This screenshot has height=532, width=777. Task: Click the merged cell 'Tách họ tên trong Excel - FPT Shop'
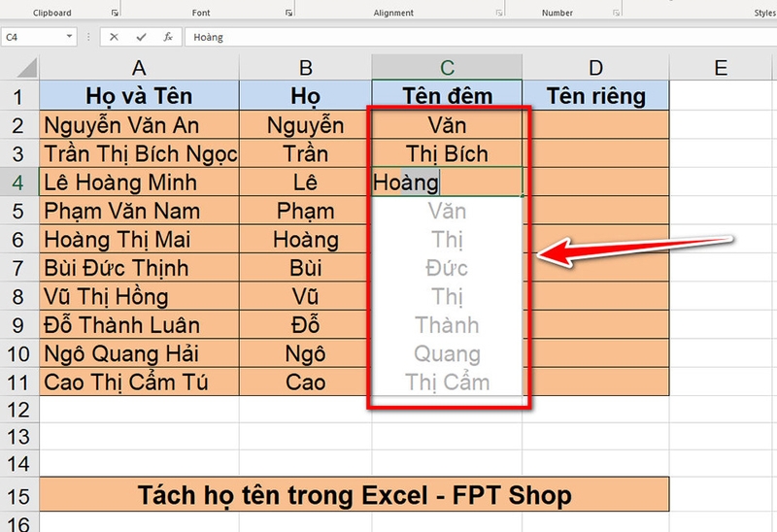(x=355, y=495)
